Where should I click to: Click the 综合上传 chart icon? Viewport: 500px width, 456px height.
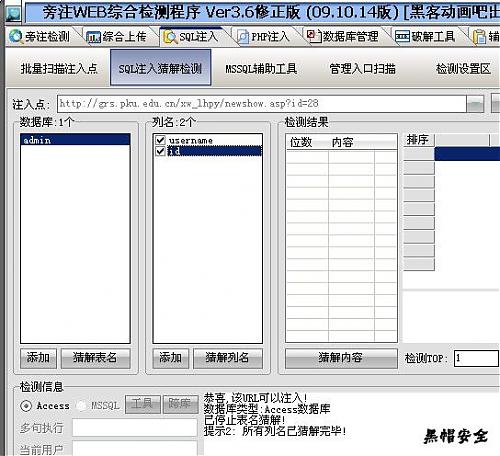click(93, 37)
